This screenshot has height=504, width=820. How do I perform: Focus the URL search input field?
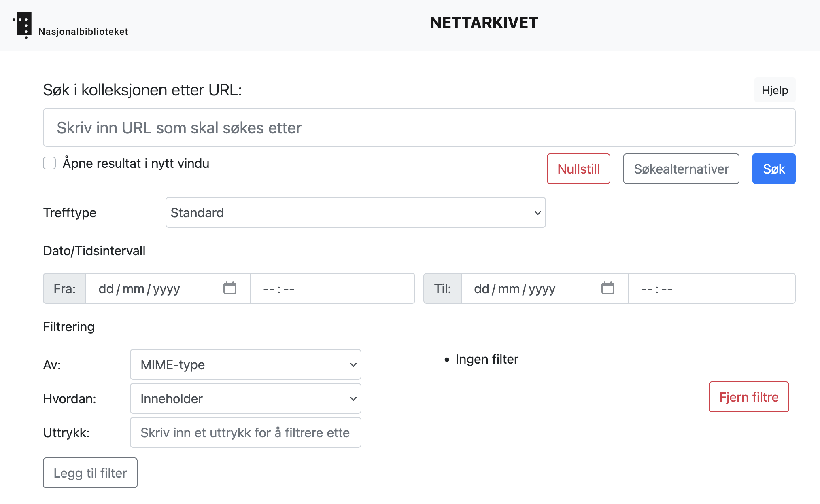tap(419, 128)
